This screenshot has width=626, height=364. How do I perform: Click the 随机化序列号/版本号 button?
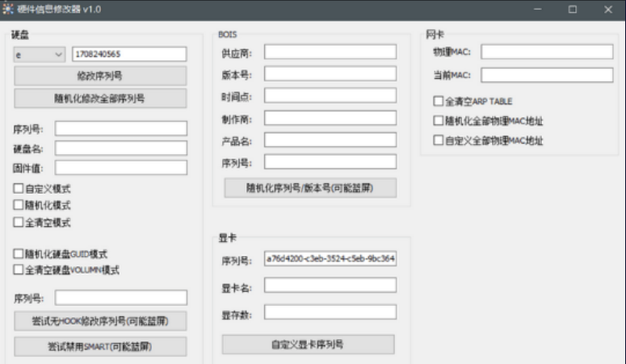pos(310,188)
